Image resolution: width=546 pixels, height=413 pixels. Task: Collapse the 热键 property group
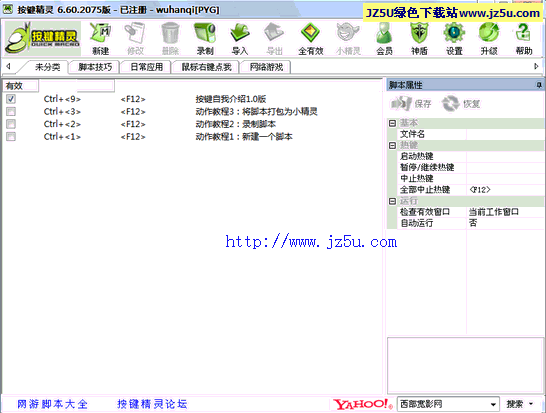click(392, 145)
